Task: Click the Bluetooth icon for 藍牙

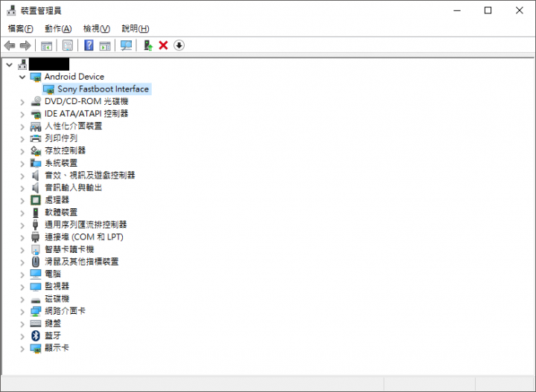Action: 36,335
